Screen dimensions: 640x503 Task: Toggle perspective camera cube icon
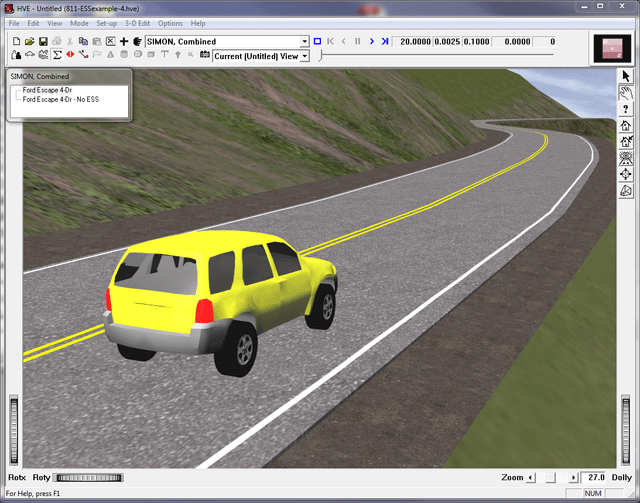click(625, 190)
